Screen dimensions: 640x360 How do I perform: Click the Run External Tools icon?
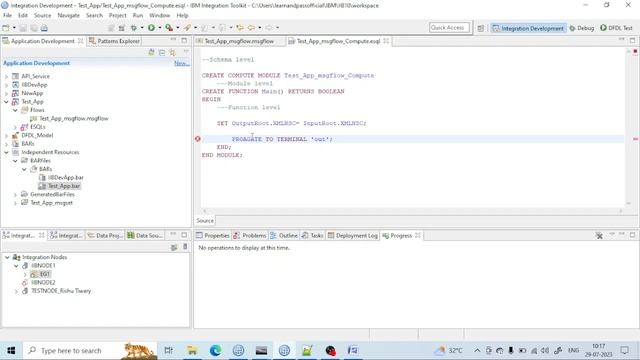pos(169,28)
